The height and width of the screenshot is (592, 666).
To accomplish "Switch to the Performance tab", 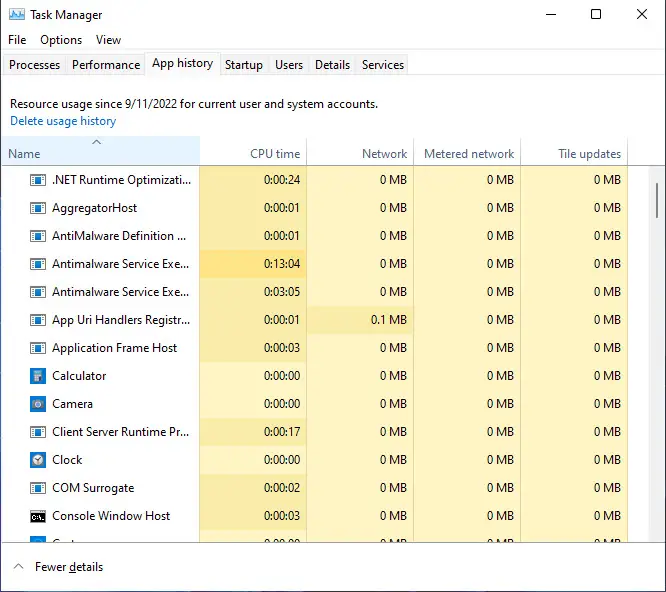I will [106, 65].
